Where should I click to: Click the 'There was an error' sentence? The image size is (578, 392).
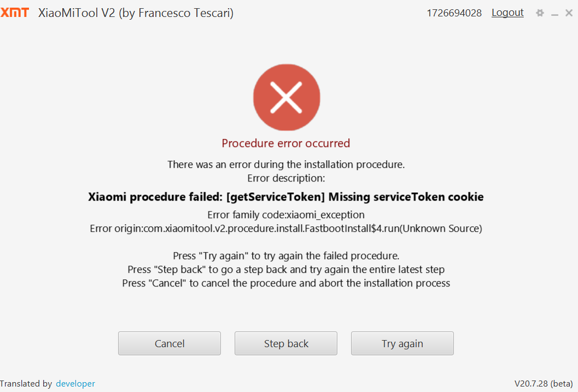pyautogui.click(x=286, y=165)
